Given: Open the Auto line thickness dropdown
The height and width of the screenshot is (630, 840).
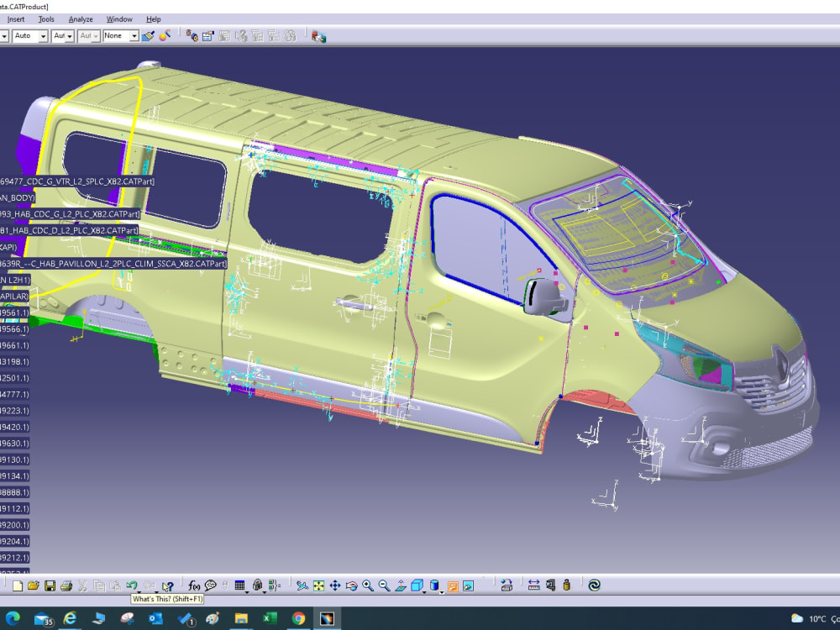Looking at the screenshot, I should click(44, 36).
